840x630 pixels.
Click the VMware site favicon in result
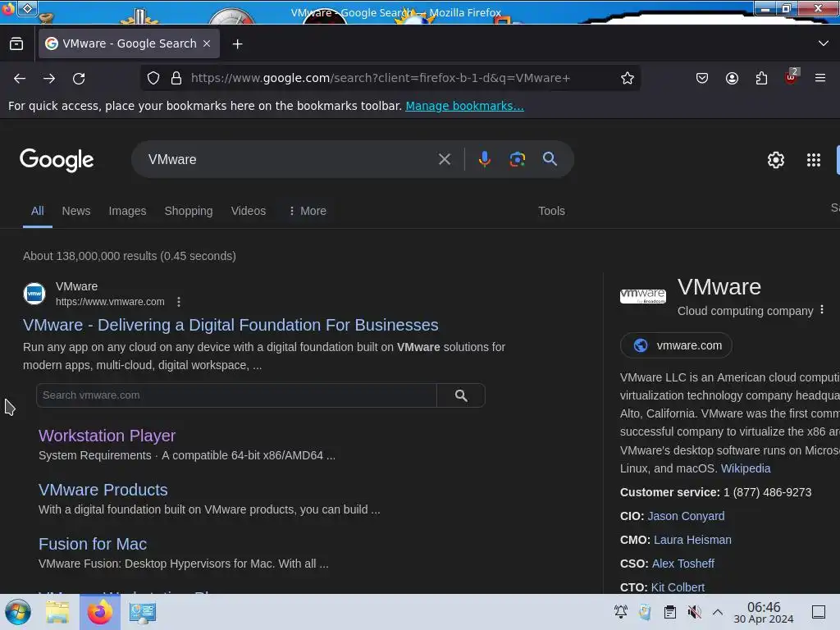click(x=34, y=294)
